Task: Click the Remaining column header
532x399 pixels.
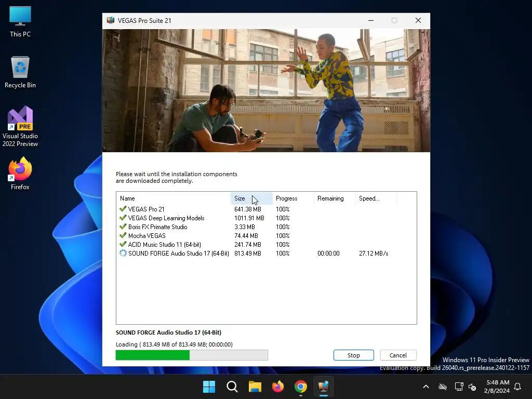Action: (x=335, y=198)
